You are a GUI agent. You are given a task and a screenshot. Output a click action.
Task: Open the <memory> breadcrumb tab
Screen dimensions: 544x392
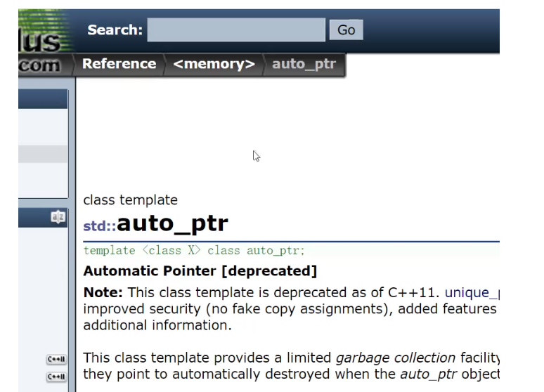pyautogui.click(x=214, y=64)
